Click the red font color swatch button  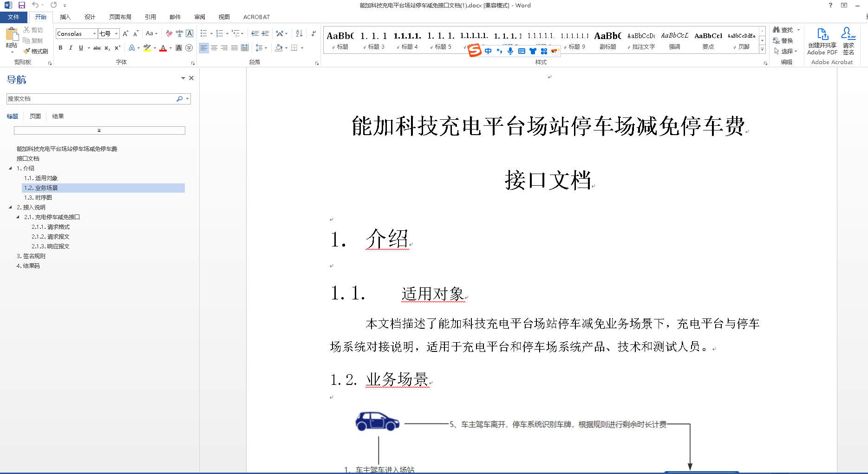coord(163,48)
